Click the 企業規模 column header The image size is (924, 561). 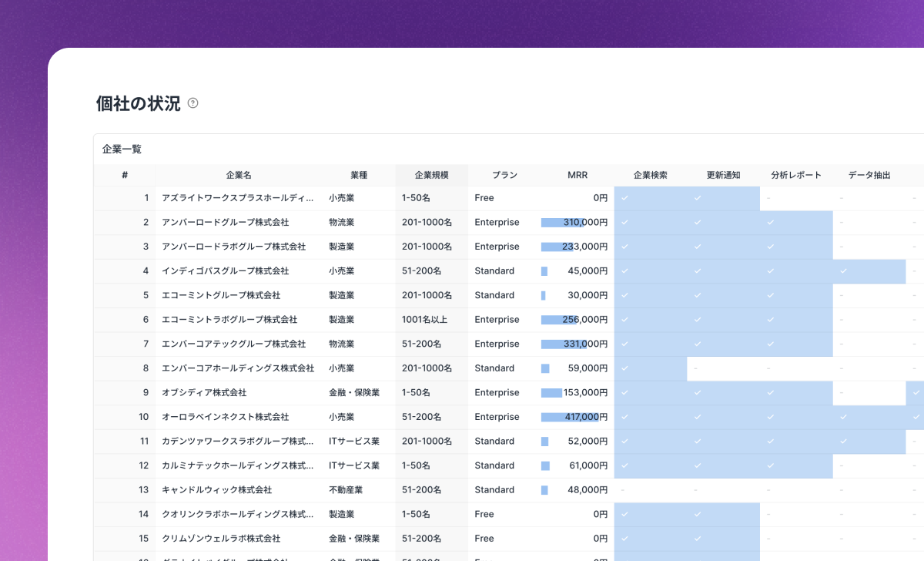(431, 175)
